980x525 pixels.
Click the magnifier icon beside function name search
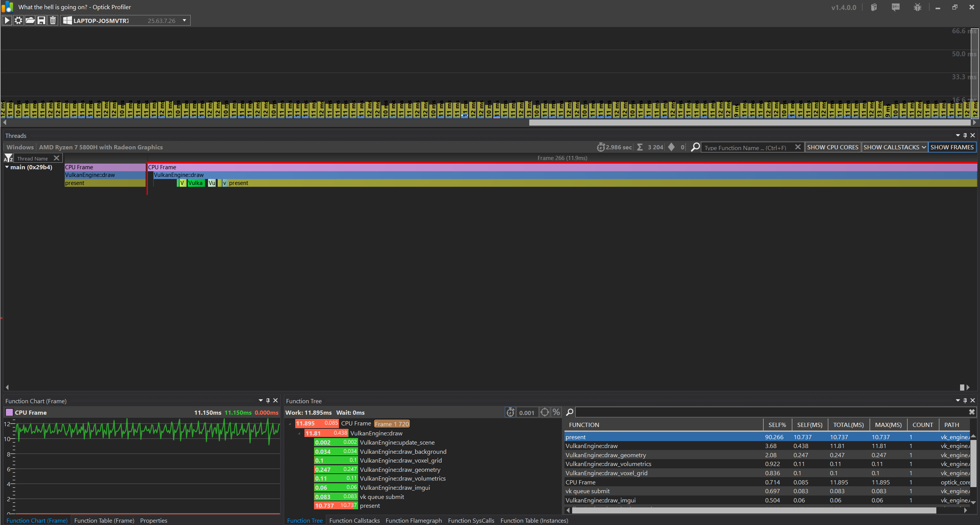click(695, 147)
